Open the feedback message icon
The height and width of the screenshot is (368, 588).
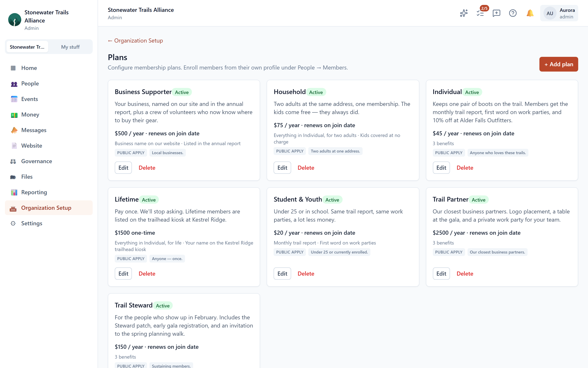pos(496,13)
